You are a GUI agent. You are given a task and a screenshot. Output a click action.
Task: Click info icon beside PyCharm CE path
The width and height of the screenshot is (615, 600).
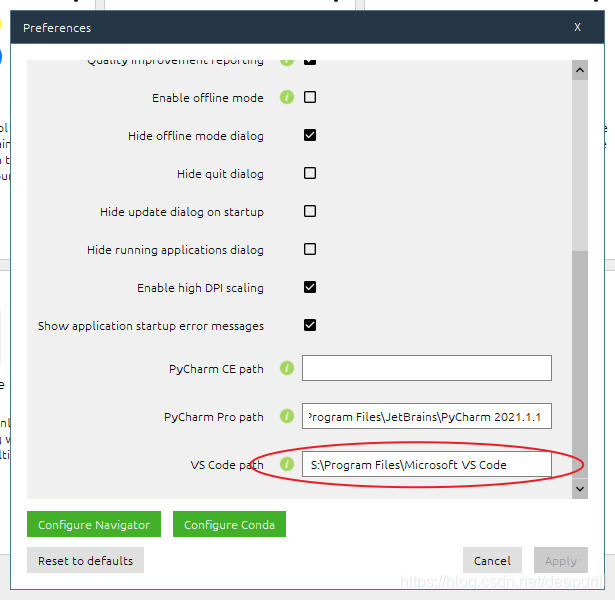click(287, 368)
